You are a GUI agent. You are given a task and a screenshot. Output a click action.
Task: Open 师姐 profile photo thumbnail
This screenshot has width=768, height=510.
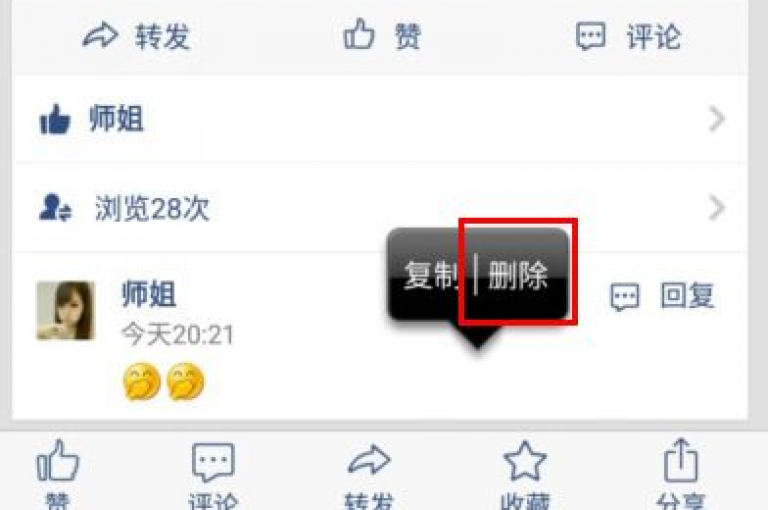pyautogui.click(x=66, y=311)
